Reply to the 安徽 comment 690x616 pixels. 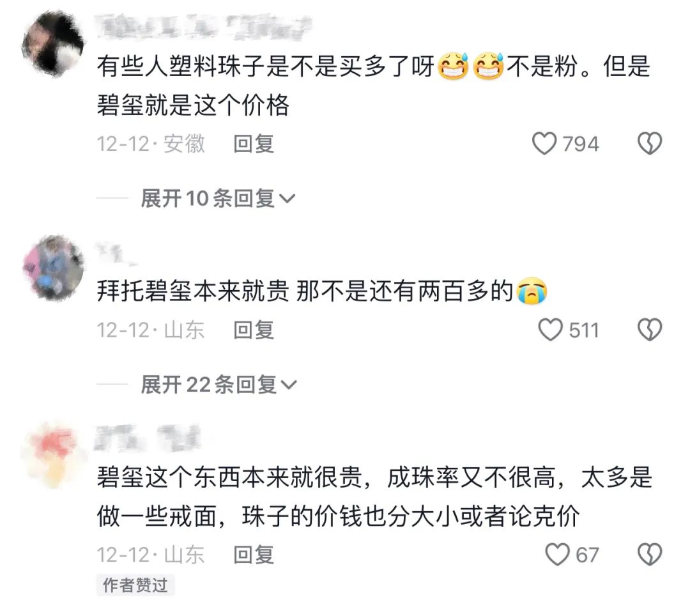(254, 144)
